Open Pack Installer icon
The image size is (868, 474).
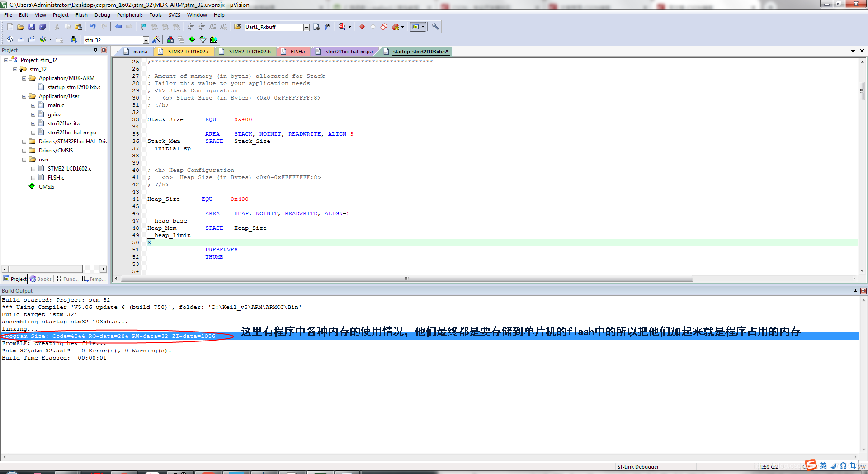point(214,39)
